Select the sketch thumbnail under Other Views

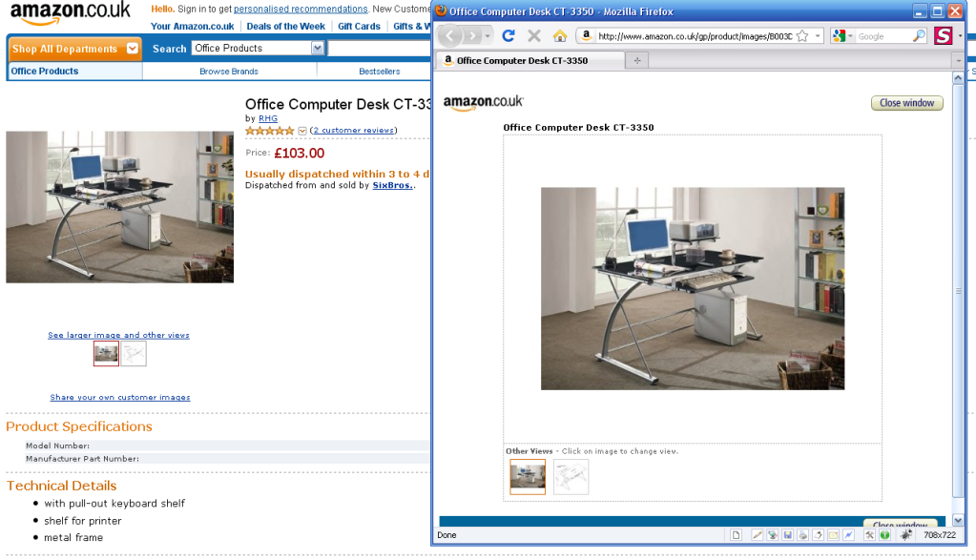571,477
